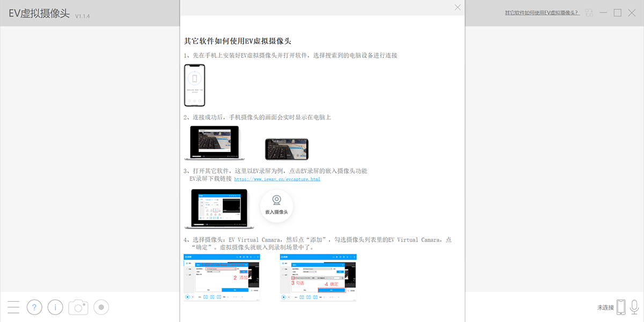Minimize the EV虚拟摄像头 main window
This screenshot has height=322, width=644.
tap(604, 13)
